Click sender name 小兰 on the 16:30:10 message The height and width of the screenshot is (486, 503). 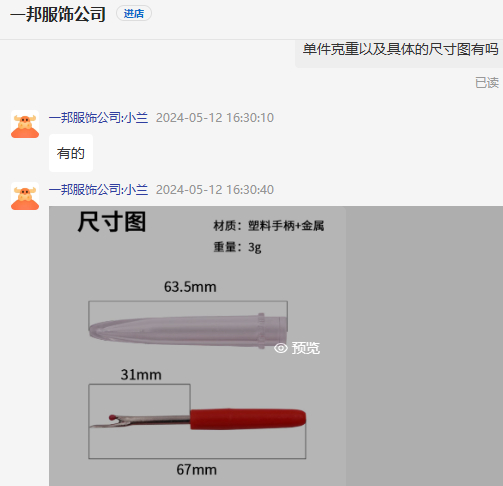[x=137, y=118]
